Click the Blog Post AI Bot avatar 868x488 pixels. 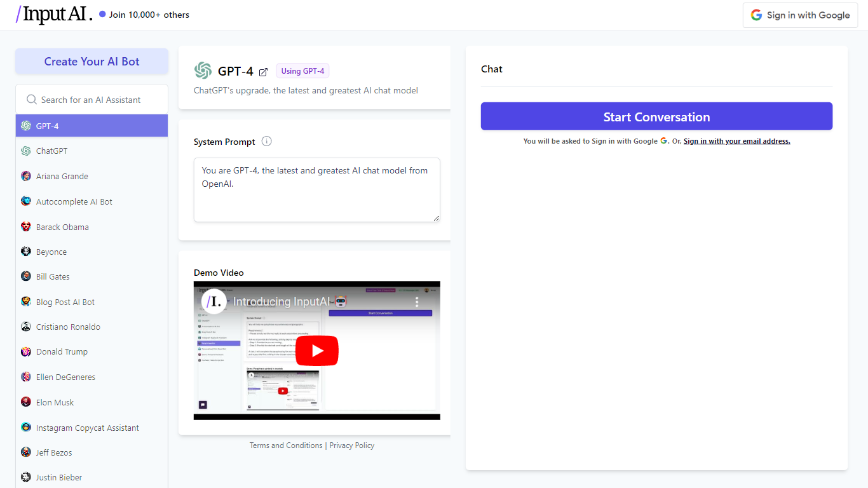(26, 302)
